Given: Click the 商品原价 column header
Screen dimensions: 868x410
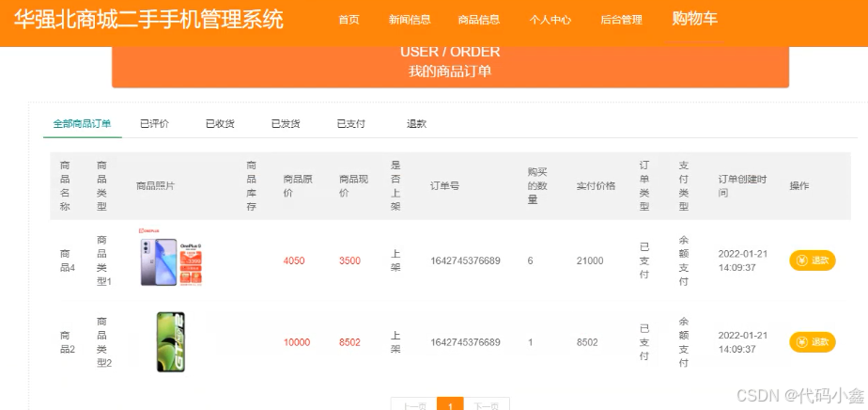Looking at the screenshot, I should pos(298,186).
